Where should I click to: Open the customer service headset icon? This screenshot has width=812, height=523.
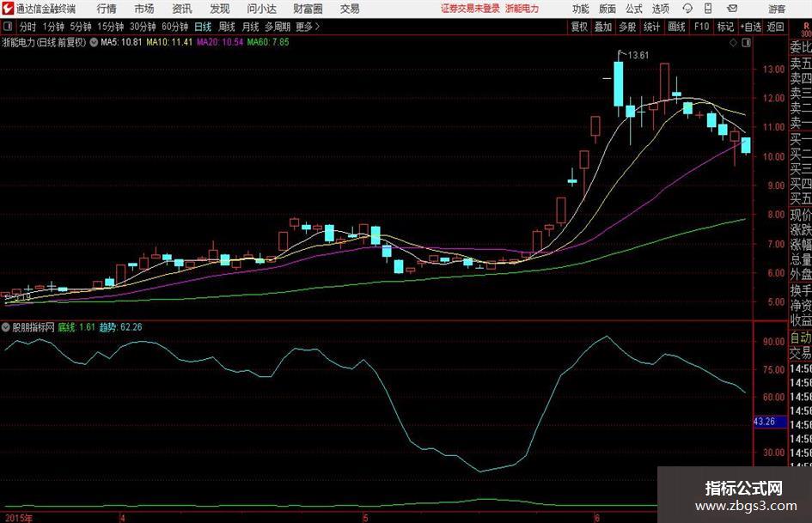(x=687, y=9)
